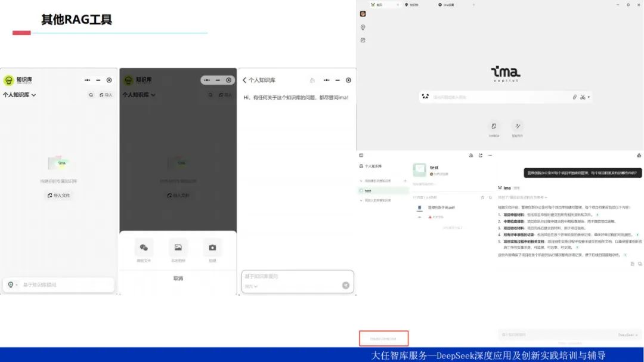Open the dropdown arrow beside the scissors icon
Viewport: 644px width, 362px height.
(589, 97)
